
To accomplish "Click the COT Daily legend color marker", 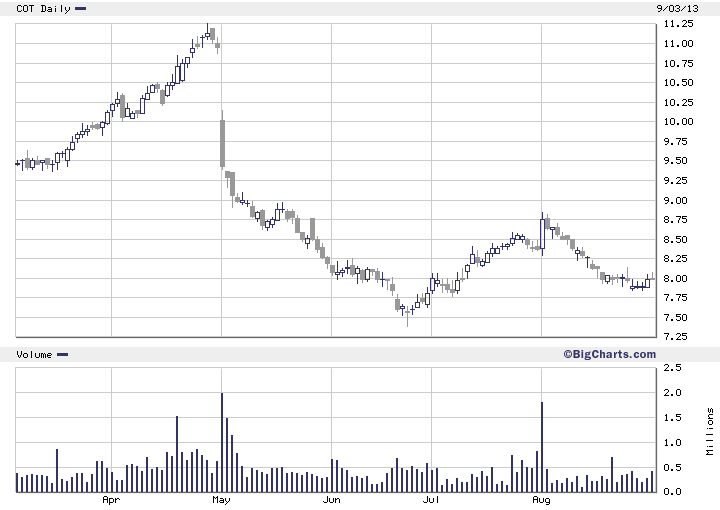I will click(x=80, y=8).
